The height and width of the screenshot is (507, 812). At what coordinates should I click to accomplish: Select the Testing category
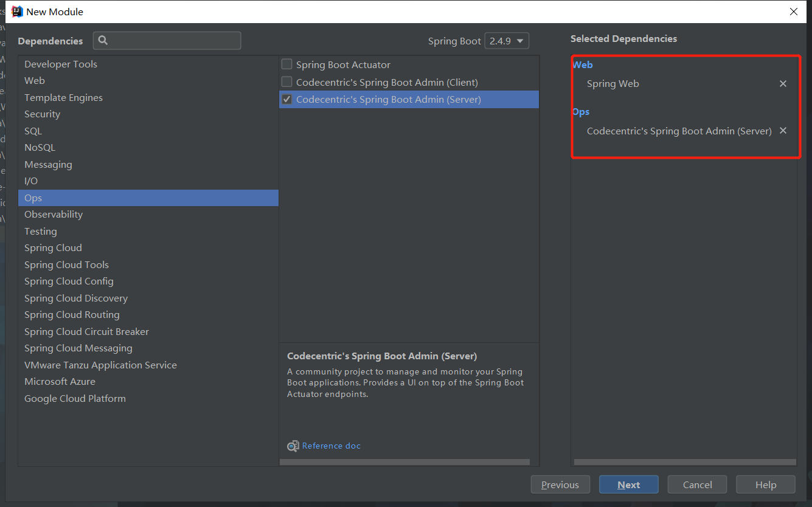click(148, 232)
